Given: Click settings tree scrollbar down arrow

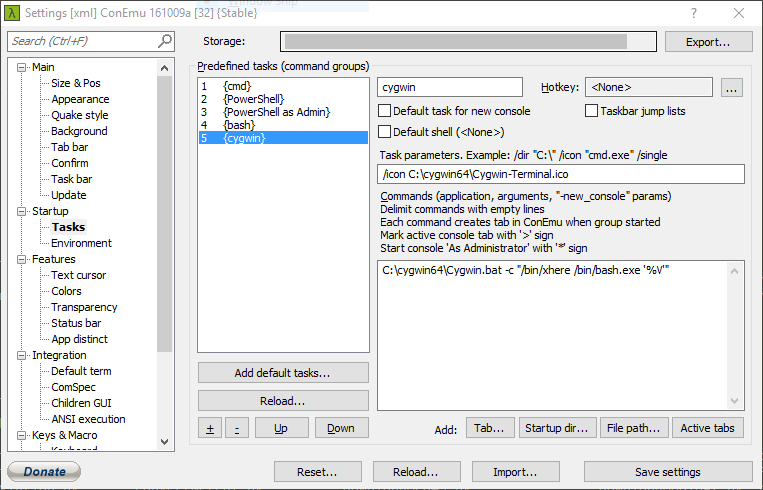Looking at the screenshot, I should tap(164, 442).
